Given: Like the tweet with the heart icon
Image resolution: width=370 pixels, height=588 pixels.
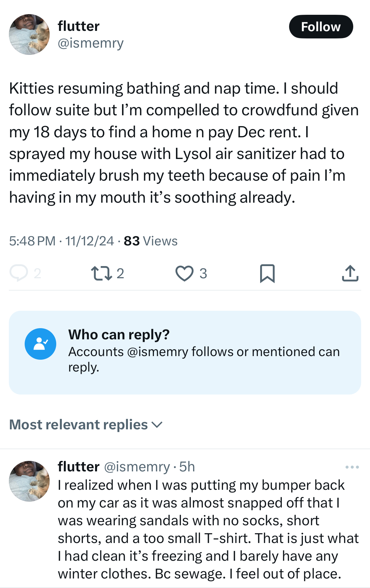Looking at the screenshot, I should click(x=185, y=273).
